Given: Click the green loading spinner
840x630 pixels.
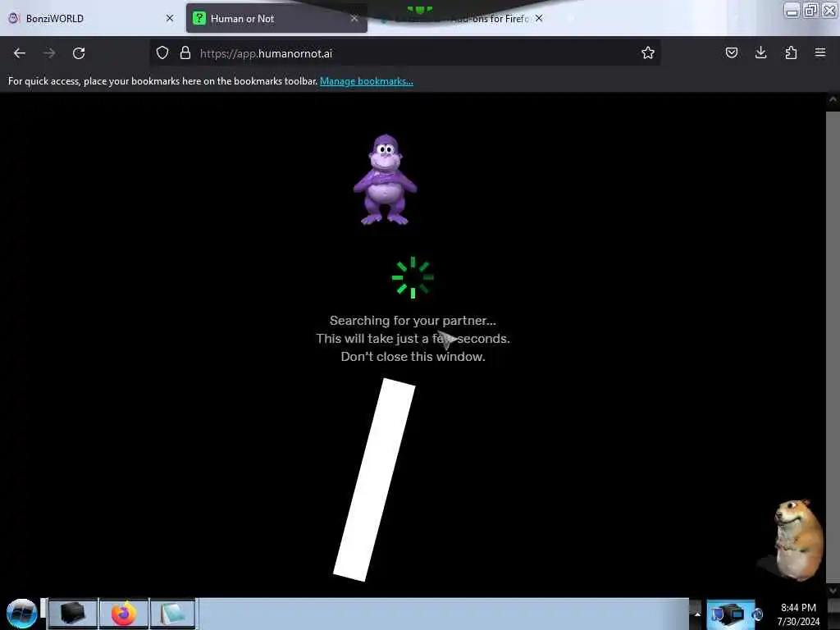Looking at the screenshot, I should (413, 277).
